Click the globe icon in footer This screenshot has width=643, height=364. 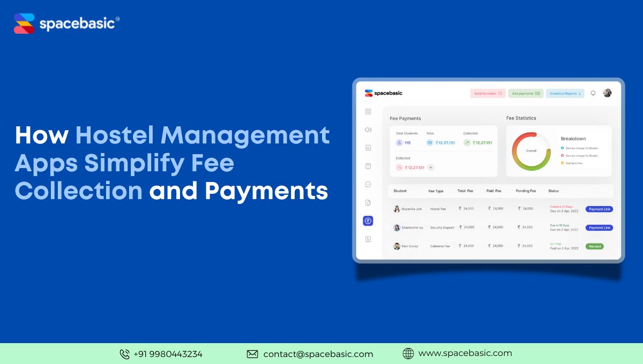[408, 353]
